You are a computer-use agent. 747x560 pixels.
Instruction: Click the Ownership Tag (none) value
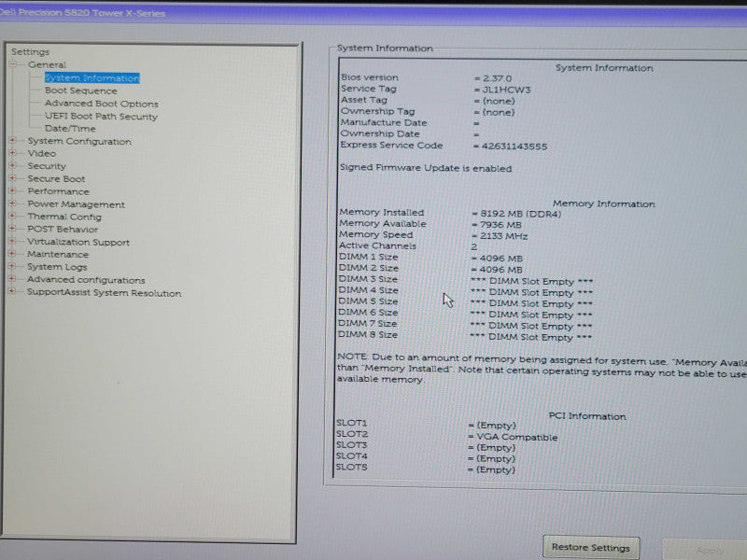(499, 112)
